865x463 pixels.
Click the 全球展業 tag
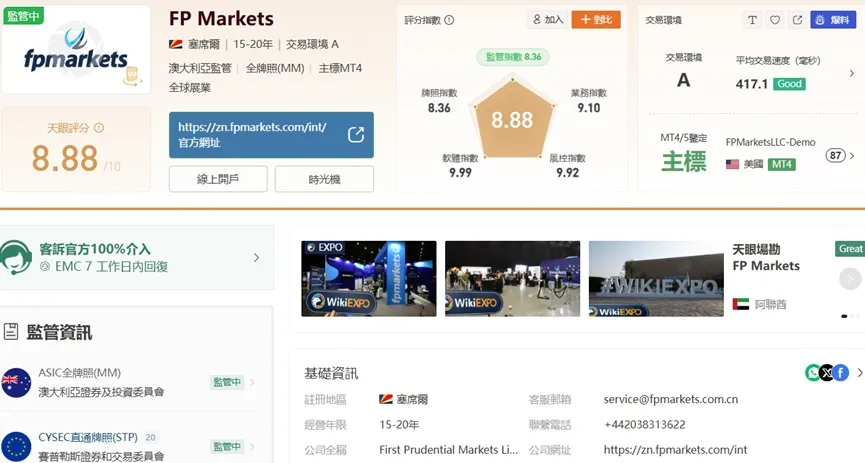coord(190,87)
